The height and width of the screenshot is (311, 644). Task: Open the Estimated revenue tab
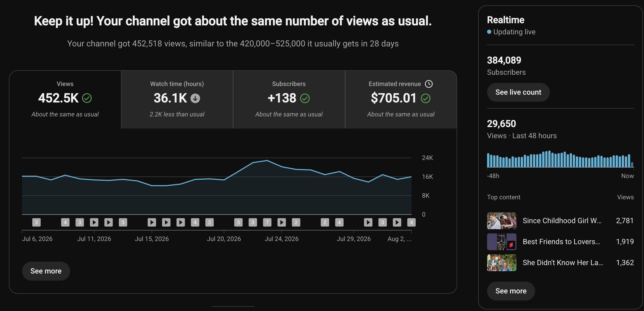pyautogui.click(x=401, y=99)
